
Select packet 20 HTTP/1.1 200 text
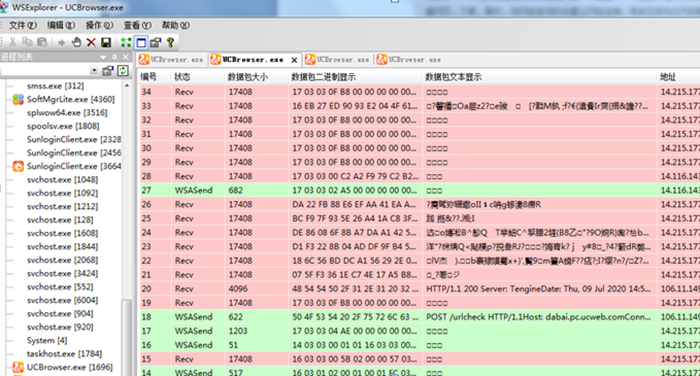538,289
